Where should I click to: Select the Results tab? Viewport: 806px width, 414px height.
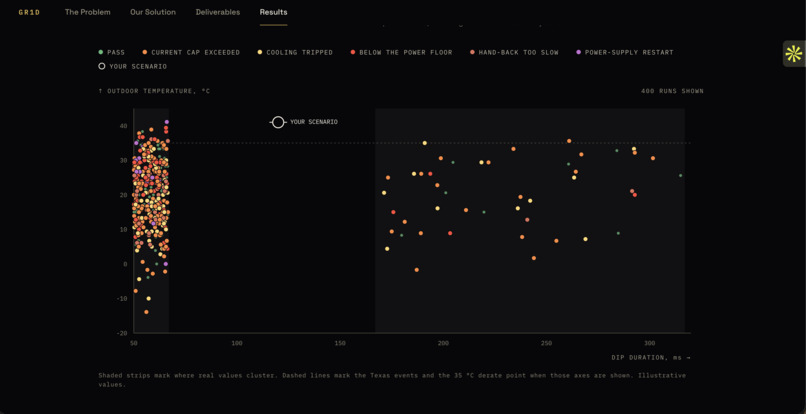point(273,12)
